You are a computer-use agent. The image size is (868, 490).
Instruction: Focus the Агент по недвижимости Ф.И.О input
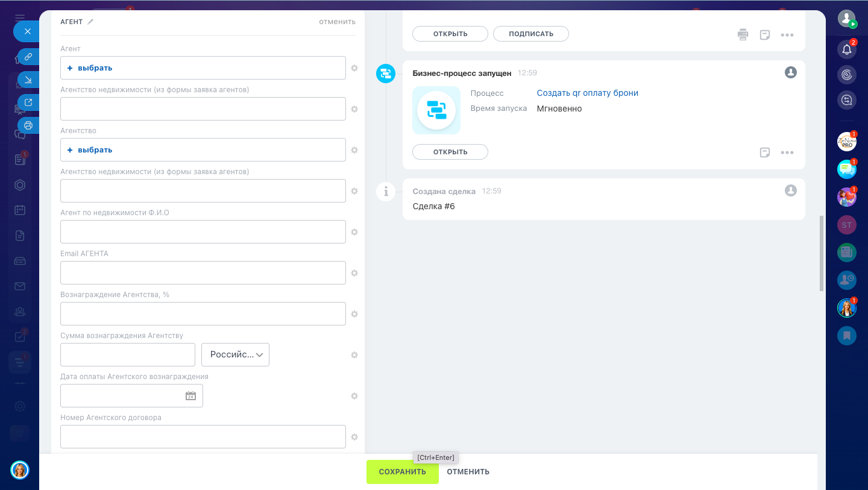click(203, 232)
